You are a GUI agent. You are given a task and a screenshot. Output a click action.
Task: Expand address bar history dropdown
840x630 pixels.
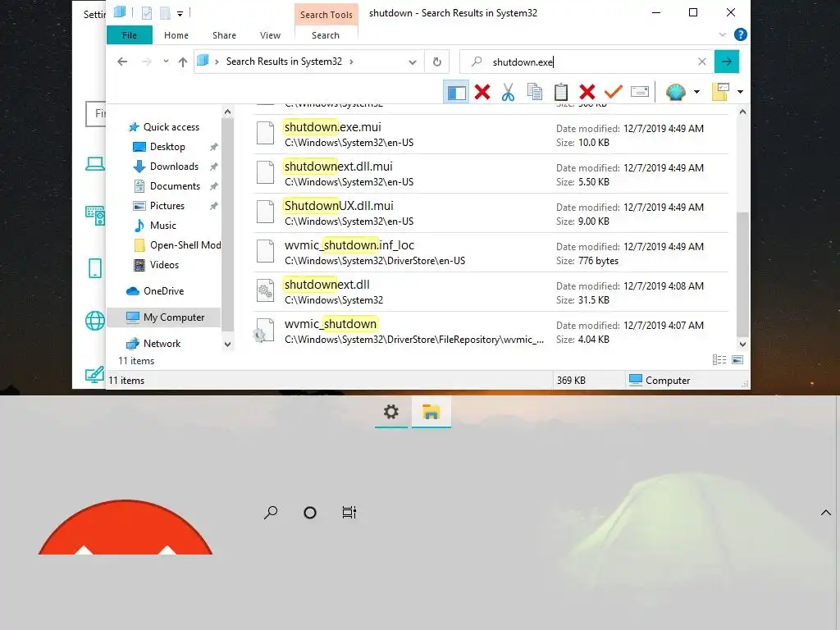point(413,62)
